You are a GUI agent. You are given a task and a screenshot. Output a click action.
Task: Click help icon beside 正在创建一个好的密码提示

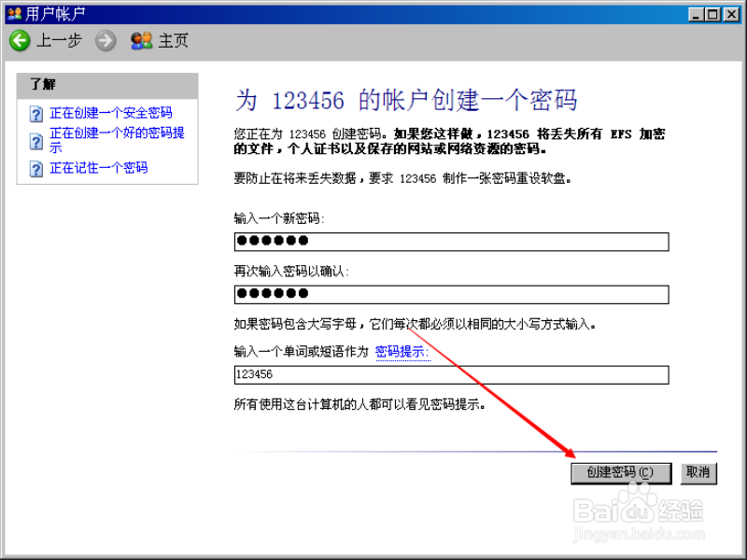(x=36, y=142)
